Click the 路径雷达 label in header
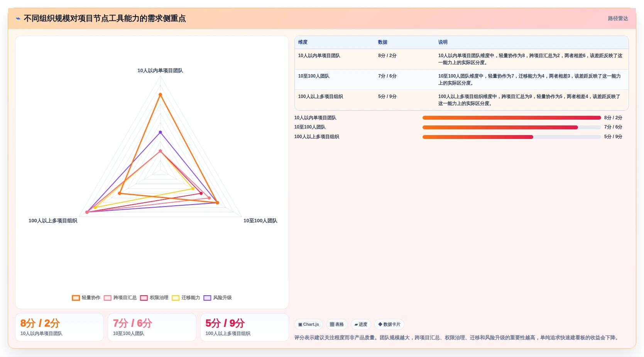 (618, 19)
